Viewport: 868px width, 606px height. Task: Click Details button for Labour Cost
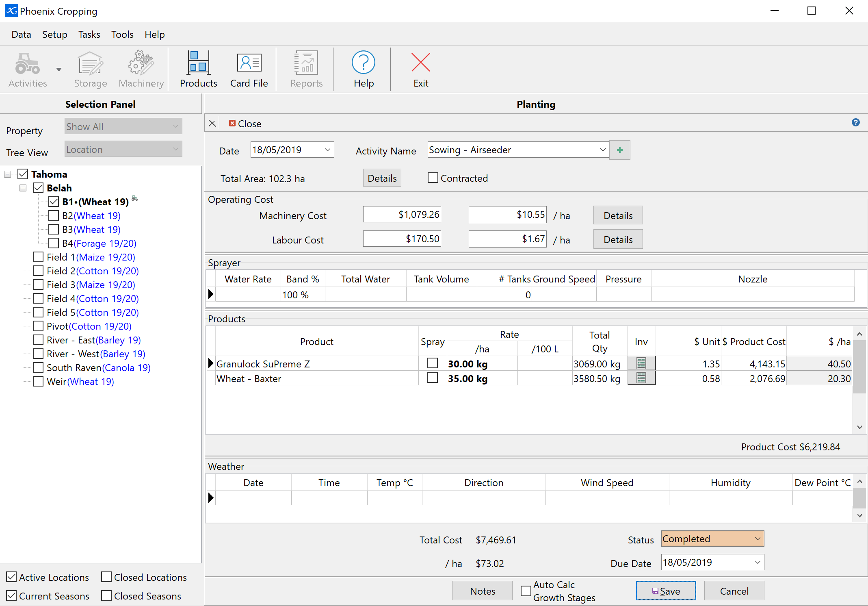pyautogui.click(x=618, y=239)
